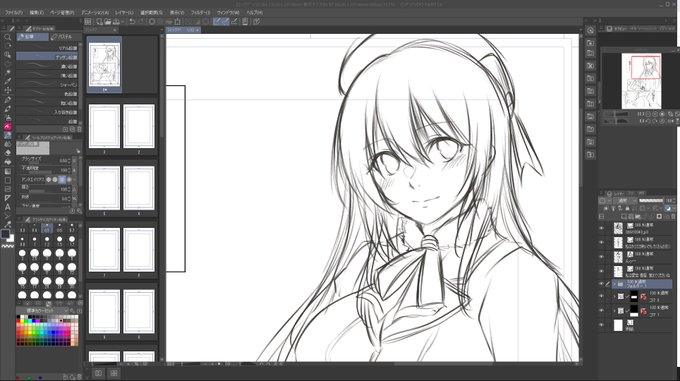Click the lock layer icon in the layer panel

pos(628,209)
